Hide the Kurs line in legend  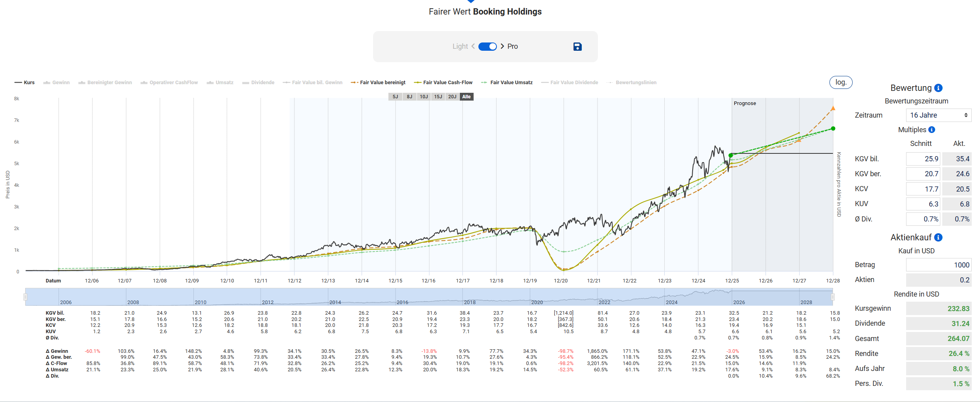[25, 83]
